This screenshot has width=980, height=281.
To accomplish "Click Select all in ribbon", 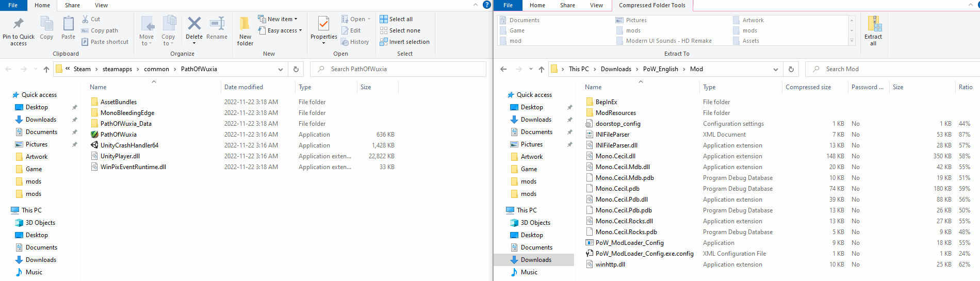I will point(396,19).
